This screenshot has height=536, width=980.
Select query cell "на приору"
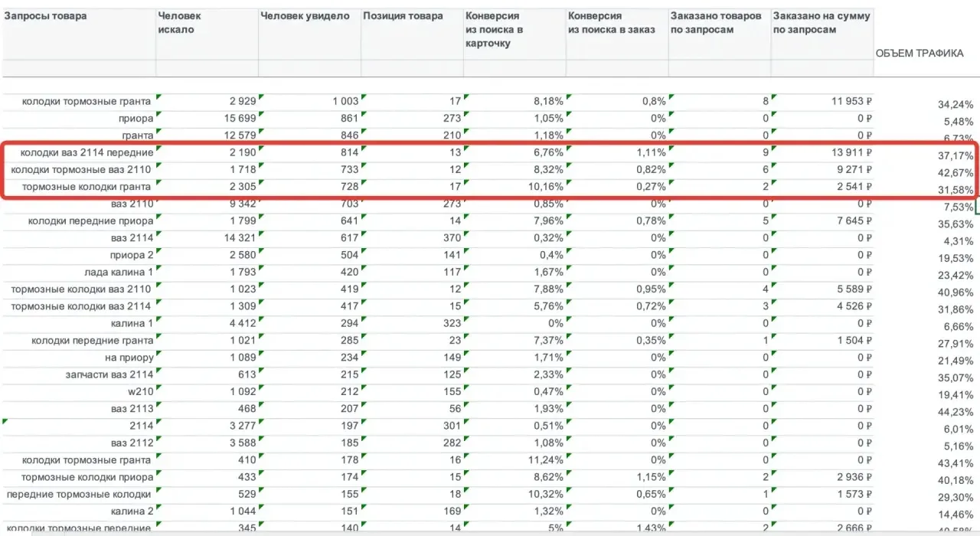(x=129, y=357)
